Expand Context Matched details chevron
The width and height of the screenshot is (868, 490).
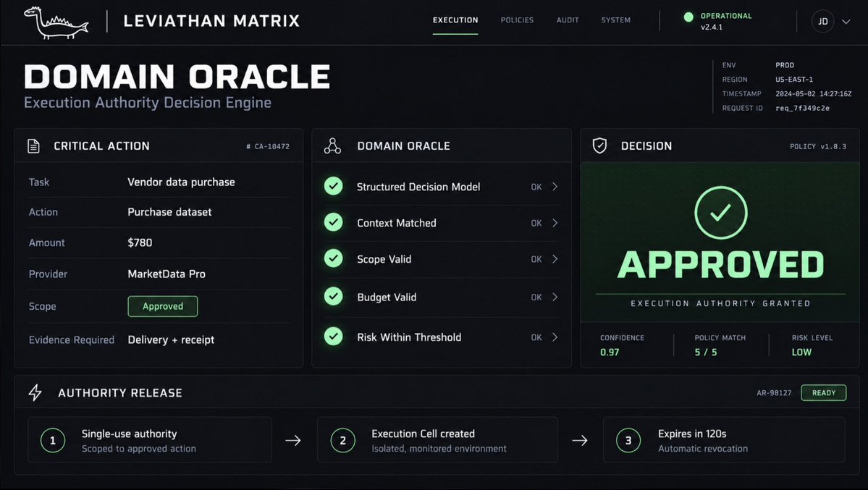[x=555, y=223]
